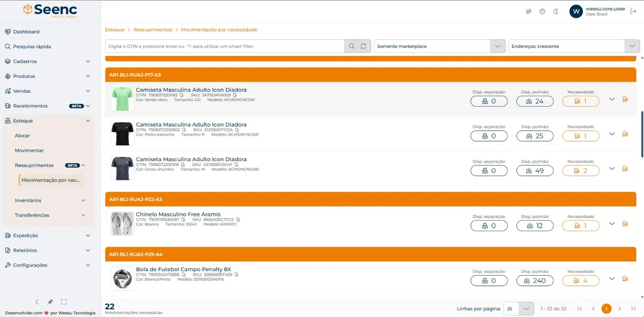Image resolution: width=644 pixels, height=317 pixels.
Task: Expand the Bola Penalty 8X row chevron
Action: click(x=612, y=278)
